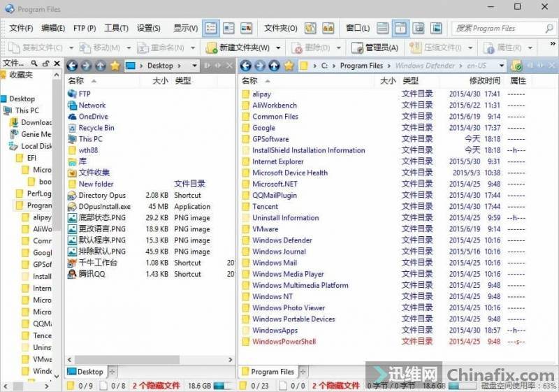Select the Program Files folder tab

268,372
